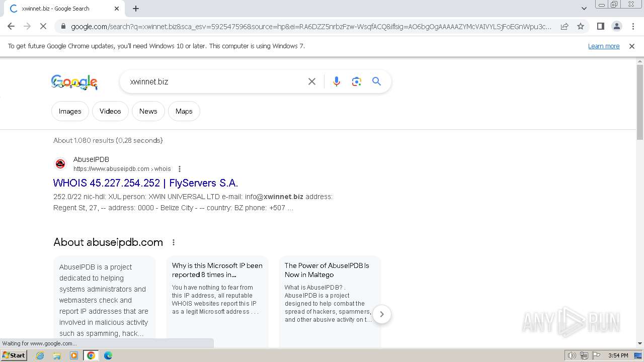Filter results by Images

click(70, 111)
